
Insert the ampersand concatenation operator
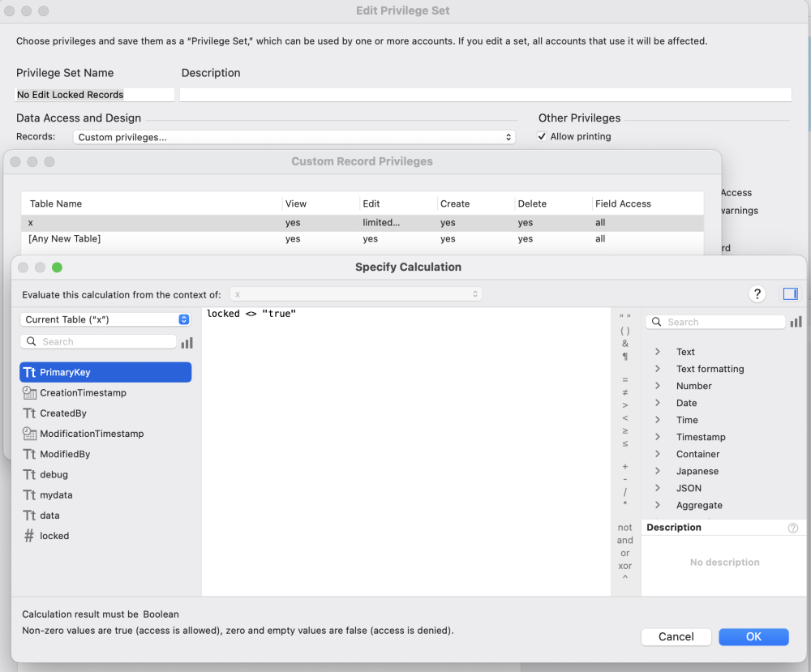click(624, 344)
